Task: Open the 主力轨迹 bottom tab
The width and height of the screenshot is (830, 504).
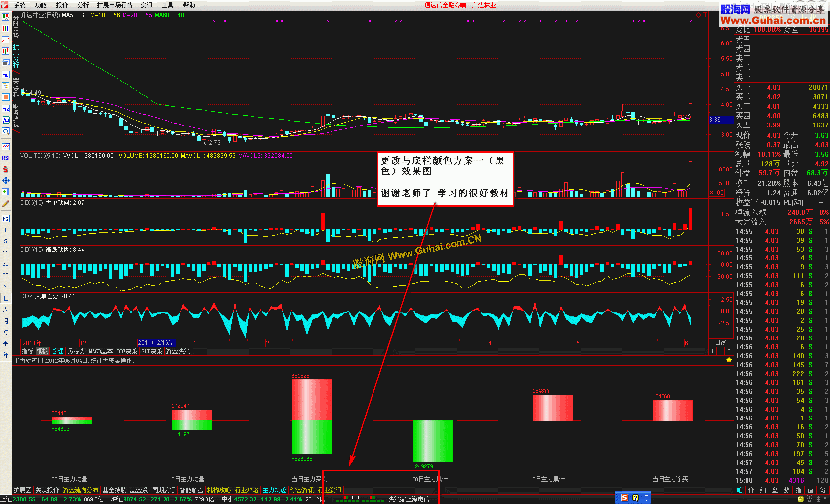Action: [274, 490]
